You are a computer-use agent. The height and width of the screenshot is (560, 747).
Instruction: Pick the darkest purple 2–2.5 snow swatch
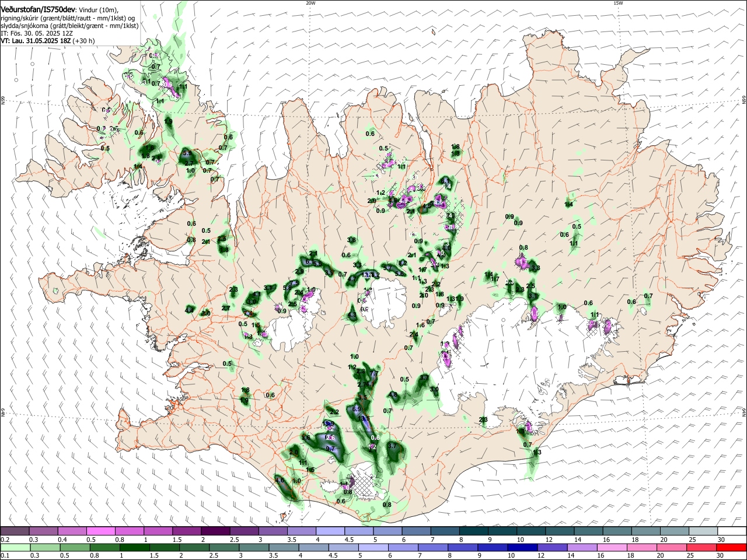tap(215, 531)
